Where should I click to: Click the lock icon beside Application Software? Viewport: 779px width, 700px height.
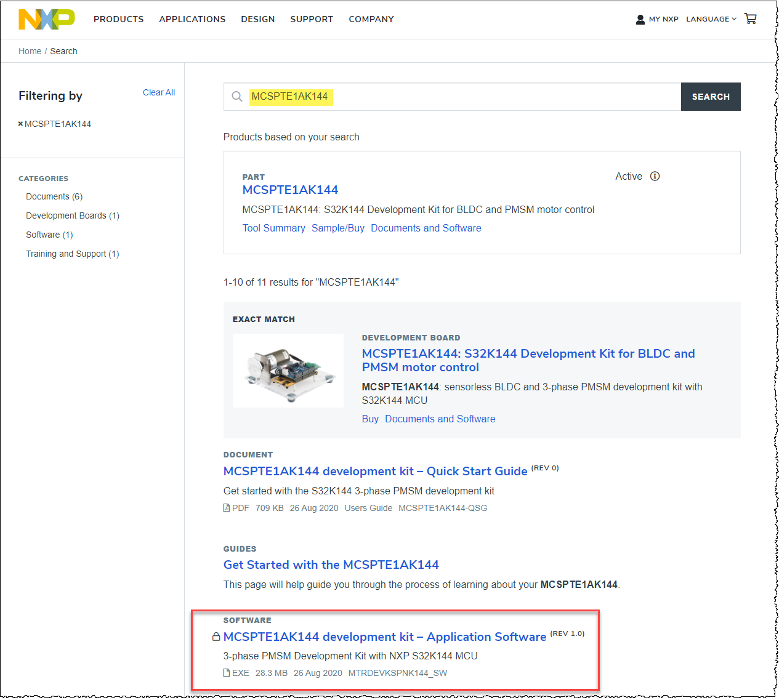216,637
